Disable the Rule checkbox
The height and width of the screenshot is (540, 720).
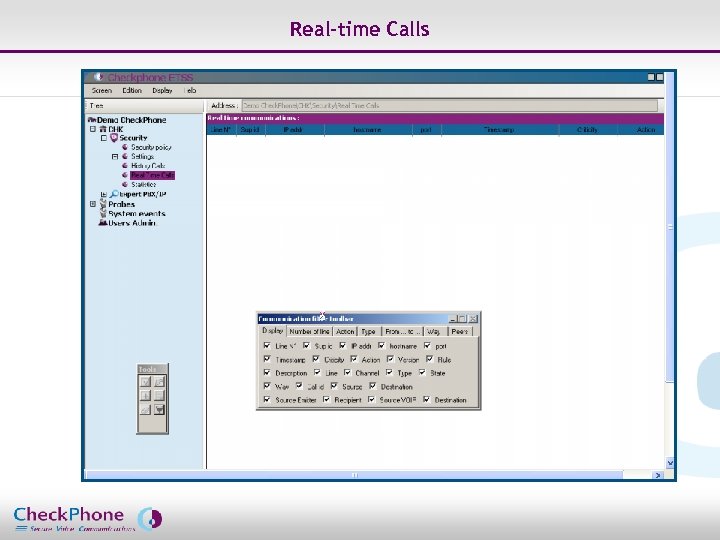tap(429, 359)
